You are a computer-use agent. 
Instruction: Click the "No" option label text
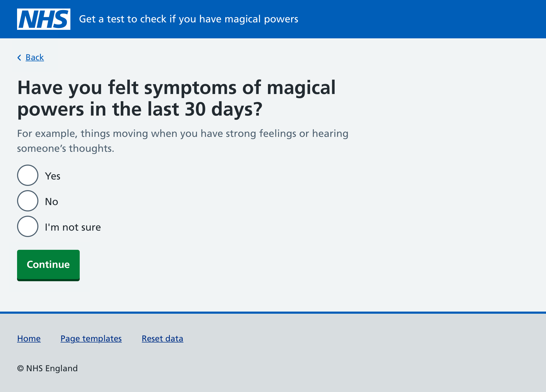(x=51, y=202)
